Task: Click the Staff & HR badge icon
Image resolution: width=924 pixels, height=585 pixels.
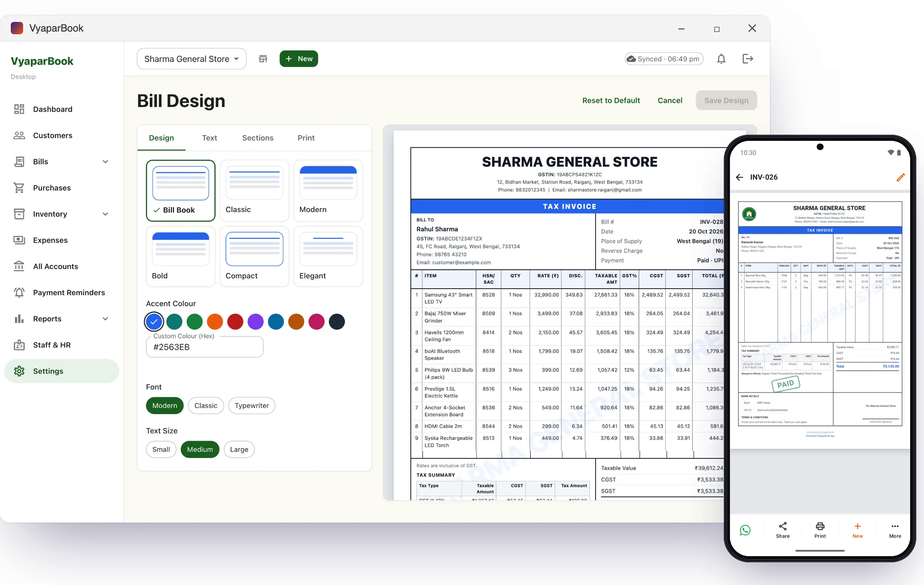Action: point(19,345)
